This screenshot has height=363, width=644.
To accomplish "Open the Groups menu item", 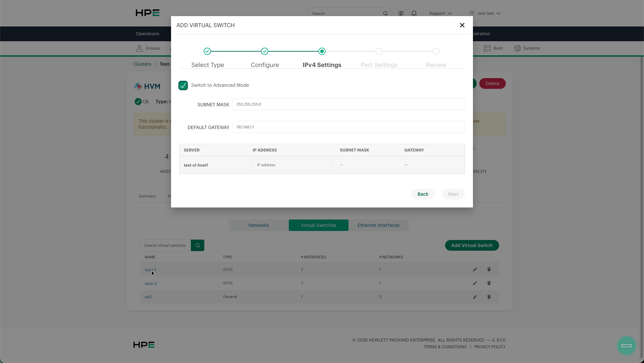I will pyautogui.click(x=148, y=48).
